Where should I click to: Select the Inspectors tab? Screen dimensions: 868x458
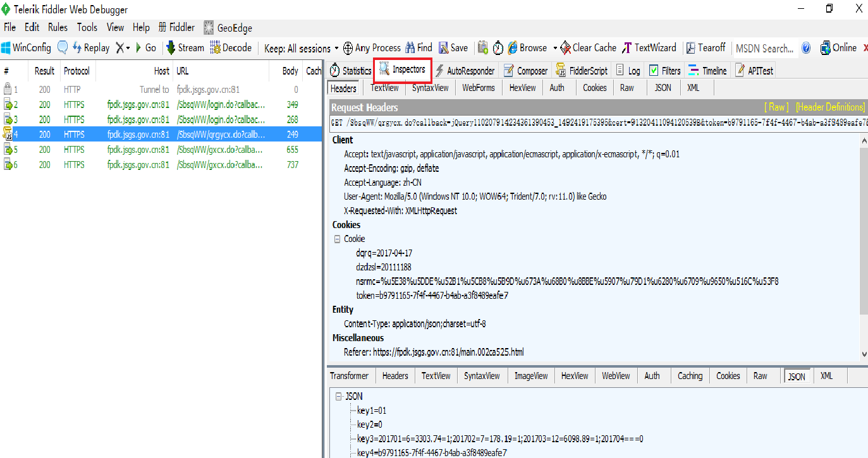pos(402,70)
